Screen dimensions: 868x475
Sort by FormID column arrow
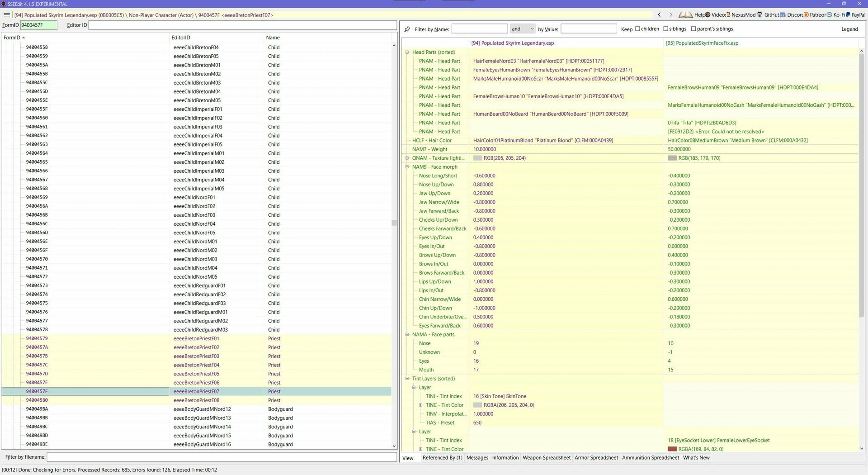(24, 38)
